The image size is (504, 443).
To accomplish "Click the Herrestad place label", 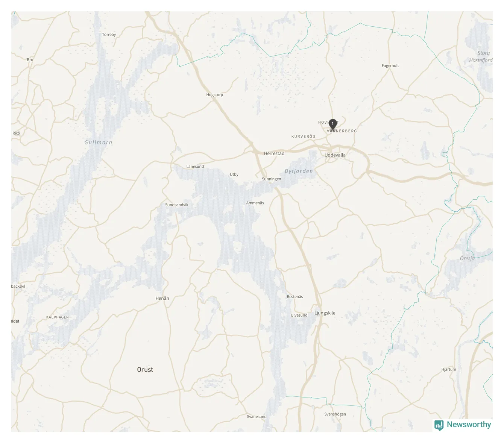I will (x=274, y=153).
